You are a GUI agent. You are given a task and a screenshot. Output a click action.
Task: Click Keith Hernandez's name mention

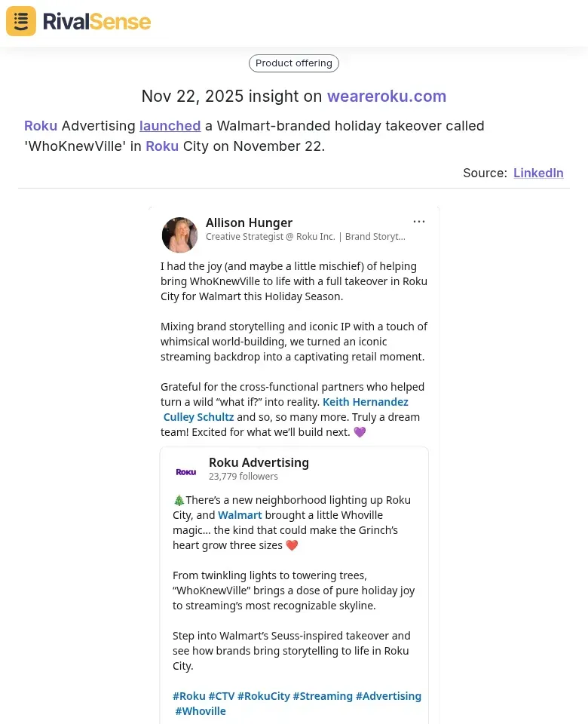[x=366, y=402]
